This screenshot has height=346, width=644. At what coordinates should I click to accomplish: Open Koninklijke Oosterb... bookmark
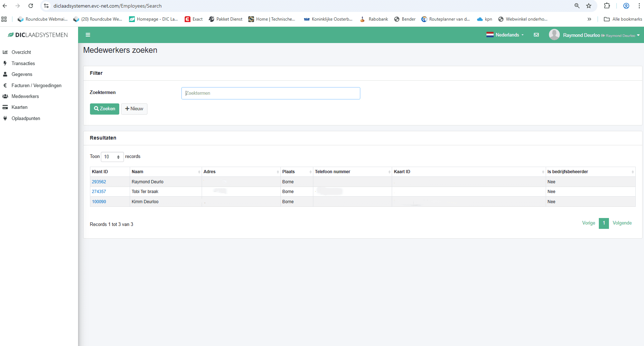[x=328, y=19]
